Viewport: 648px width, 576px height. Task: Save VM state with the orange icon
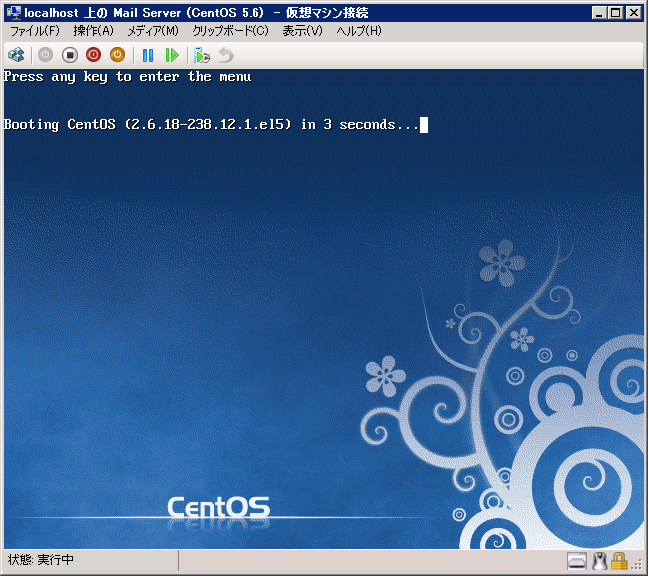coord(117,55)
